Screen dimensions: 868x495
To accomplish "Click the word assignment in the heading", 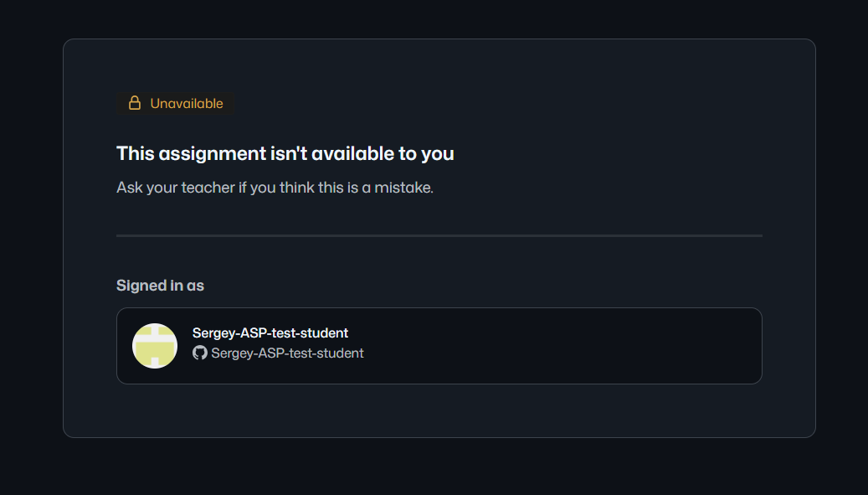I will tap(213, 154).
